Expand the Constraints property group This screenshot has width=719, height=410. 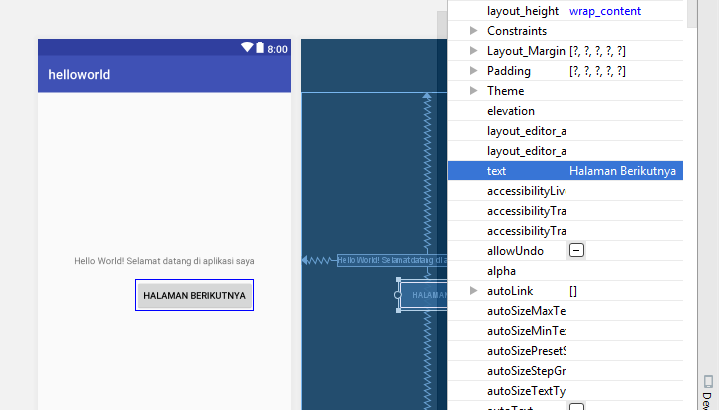coord(474,31)
